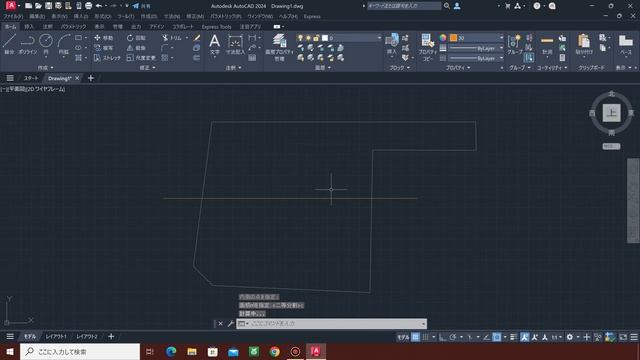This screenshot has height=360, width=640.
Task: Select the Arc (円弧) tool
Action: pyautogui.click(x=64, y=44)
